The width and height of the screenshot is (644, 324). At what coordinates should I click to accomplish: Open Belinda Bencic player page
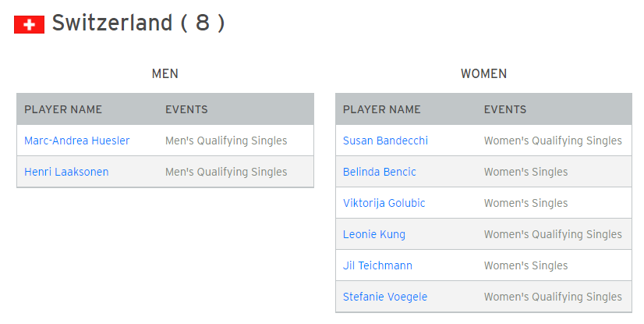[x=380, y=172]
